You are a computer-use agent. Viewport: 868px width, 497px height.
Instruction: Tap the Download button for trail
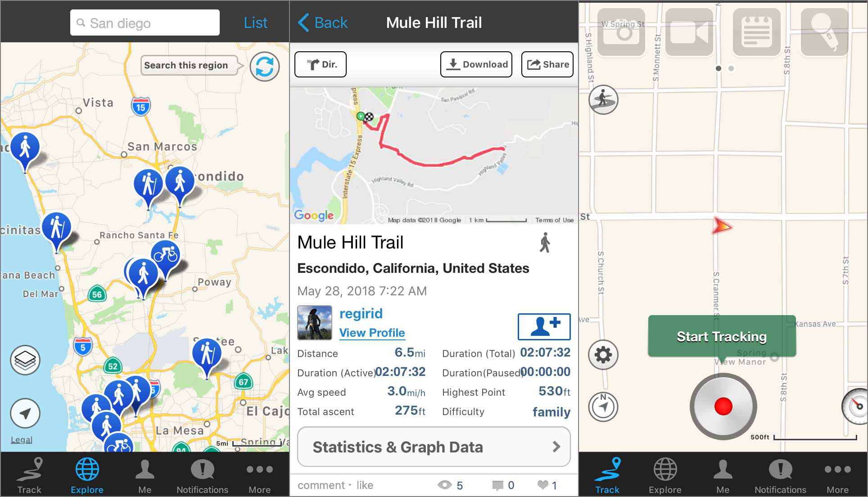(478, 64)
